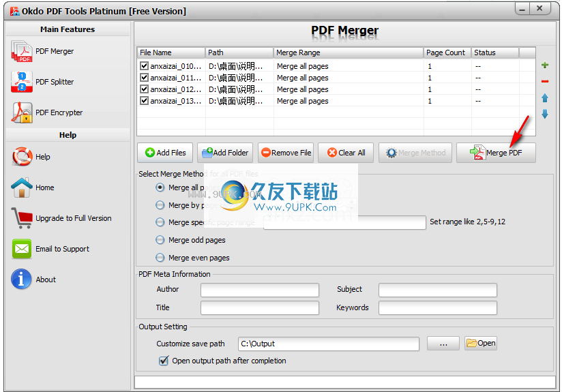Select the Merge even pages option
Screen dimensions: 562x392
[x=160, y=258]
